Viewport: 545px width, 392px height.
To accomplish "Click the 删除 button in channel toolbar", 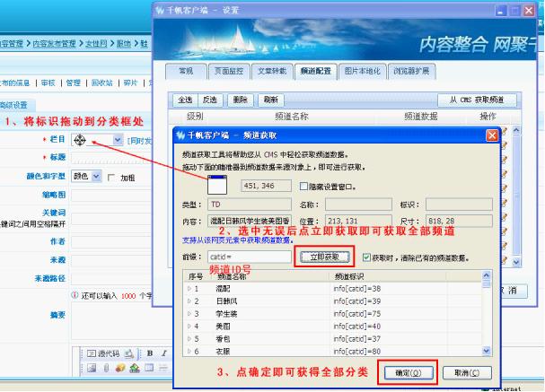I will [x=240, y=100].
